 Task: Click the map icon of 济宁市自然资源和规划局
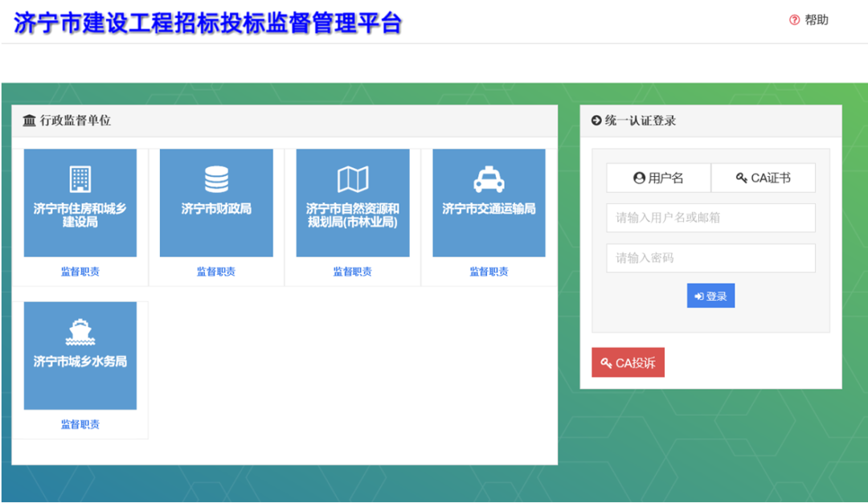pyautogui.click(x=353, y=179)
